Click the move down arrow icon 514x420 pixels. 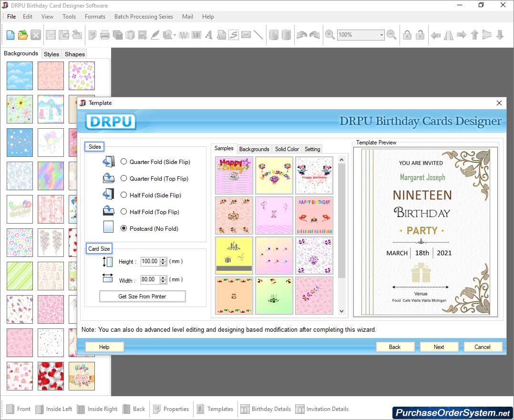click(x=500, y=35)
